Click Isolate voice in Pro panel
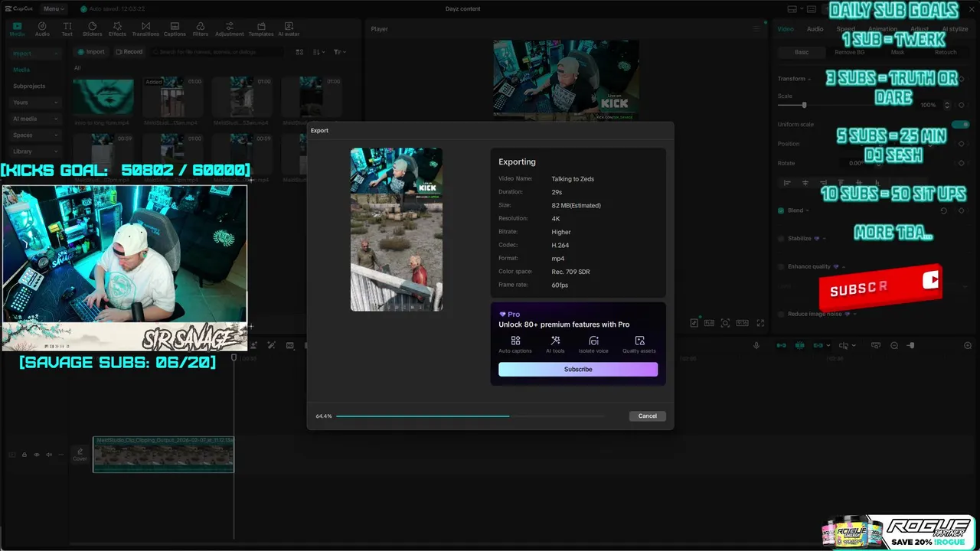This screenshot has width=980, height=551. tap(593, 344)
